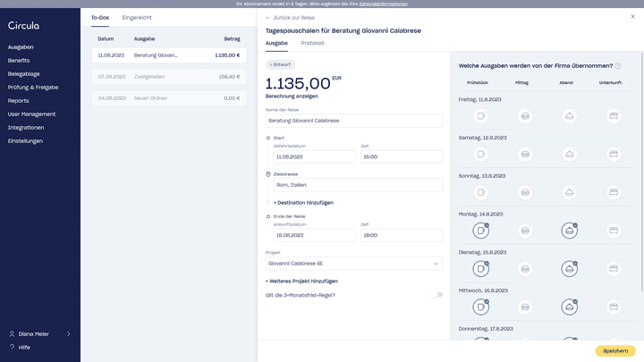Deselect breakfast for Montag, 14.8.2023
This screenshot has height=362, width=644.
point(481,231)
